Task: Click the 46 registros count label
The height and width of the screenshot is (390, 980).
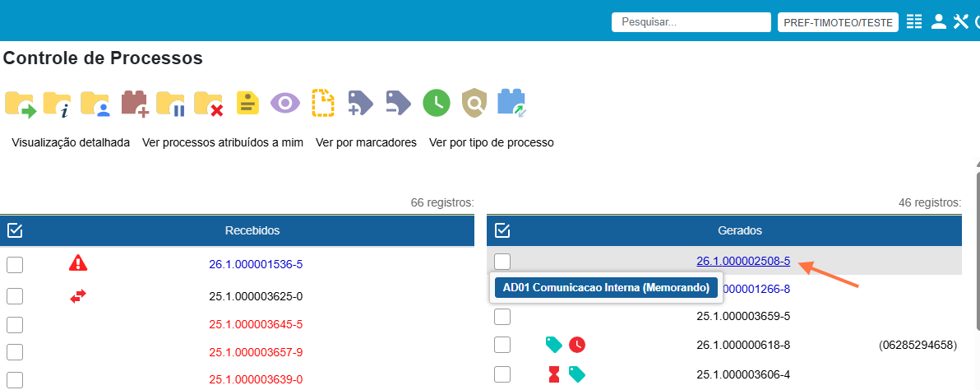Action: tap(929, 202)
